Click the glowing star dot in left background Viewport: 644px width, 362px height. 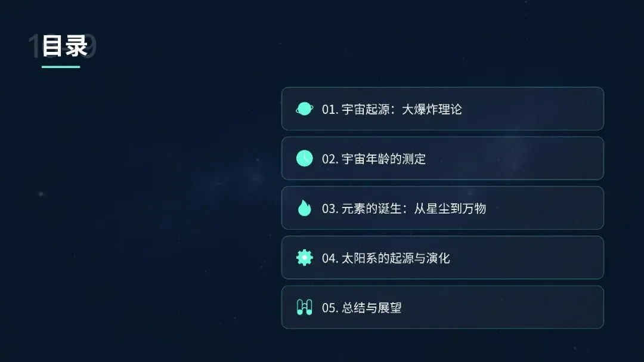41,194
